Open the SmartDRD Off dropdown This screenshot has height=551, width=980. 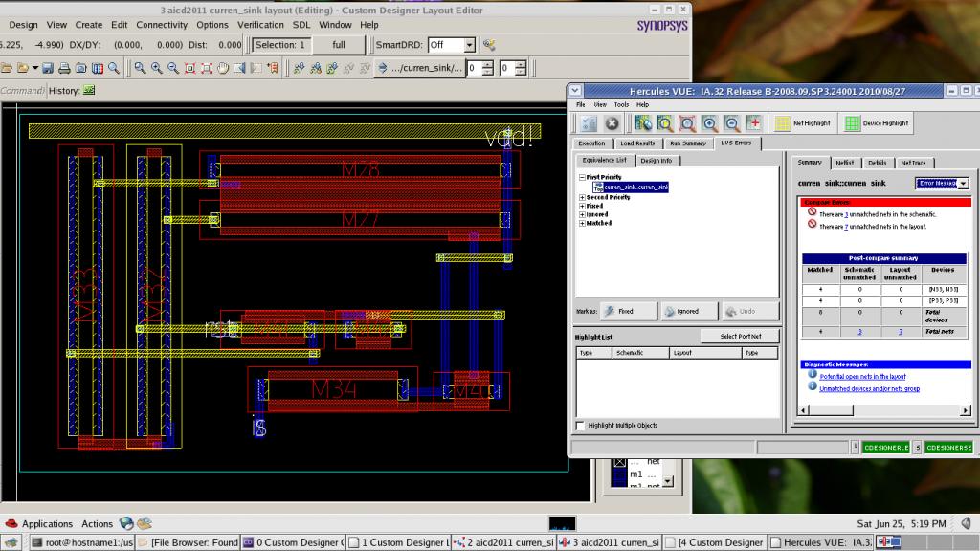click(x=468, y=45)
